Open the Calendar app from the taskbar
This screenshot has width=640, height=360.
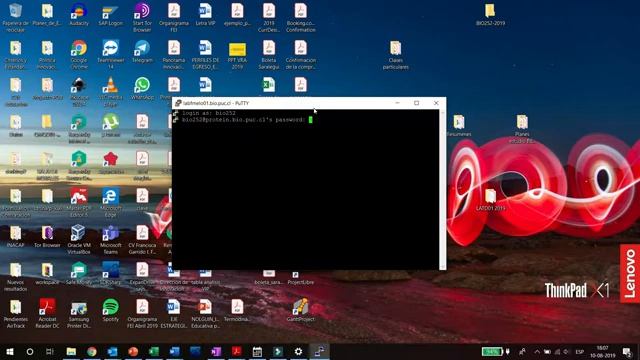pyautogui.click(x=257, y=351)
